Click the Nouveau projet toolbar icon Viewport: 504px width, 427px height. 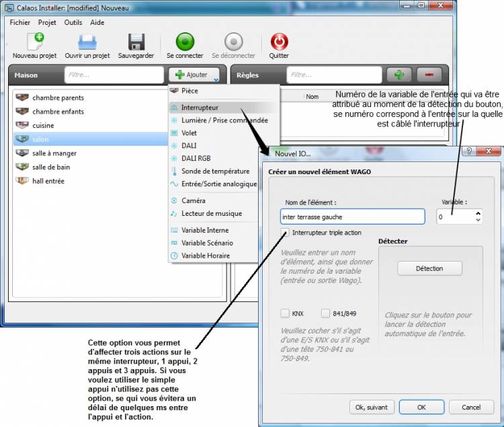point(36,42)
